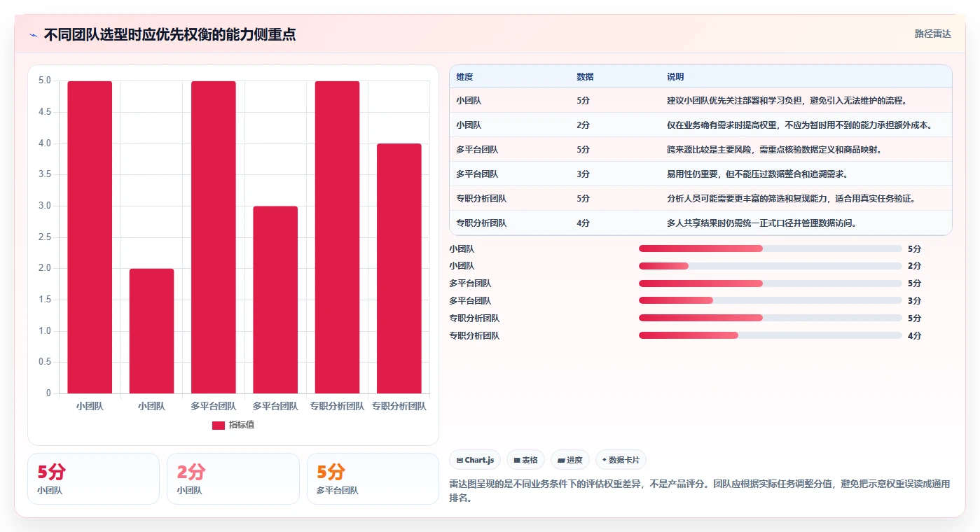Click the lightning icon beside the page title
The height and width of the screenshot is (532, 980).
point(33,35)
